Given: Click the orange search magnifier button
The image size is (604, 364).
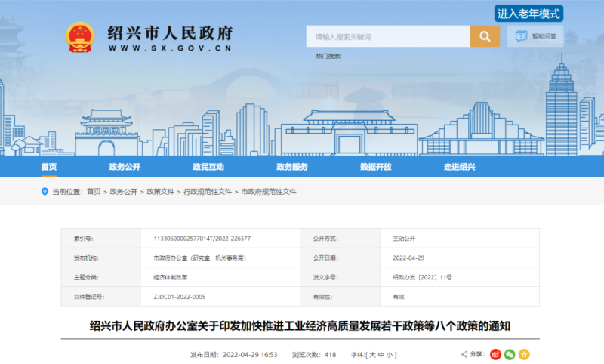Looking at the screenshot, I should click(x=485, y=36).
